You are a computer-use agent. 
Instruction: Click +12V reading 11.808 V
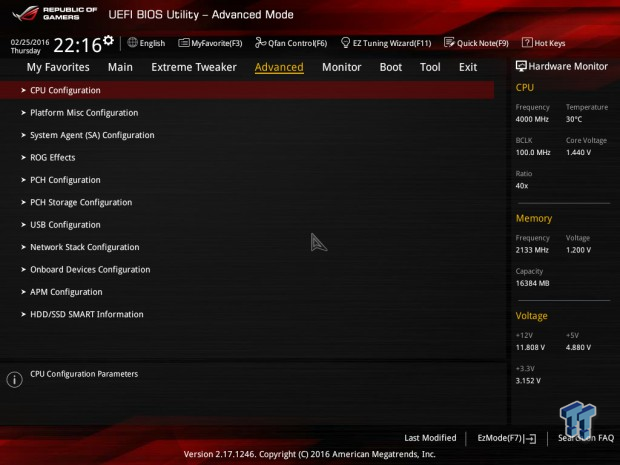pos(530,347)
